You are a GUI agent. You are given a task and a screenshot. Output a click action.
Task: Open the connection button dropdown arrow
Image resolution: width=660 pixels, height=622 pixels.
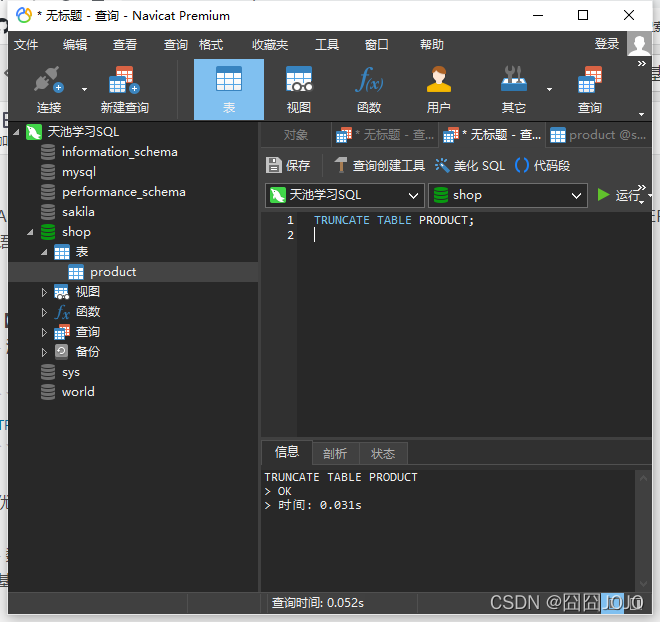click(x=84, y=89)
